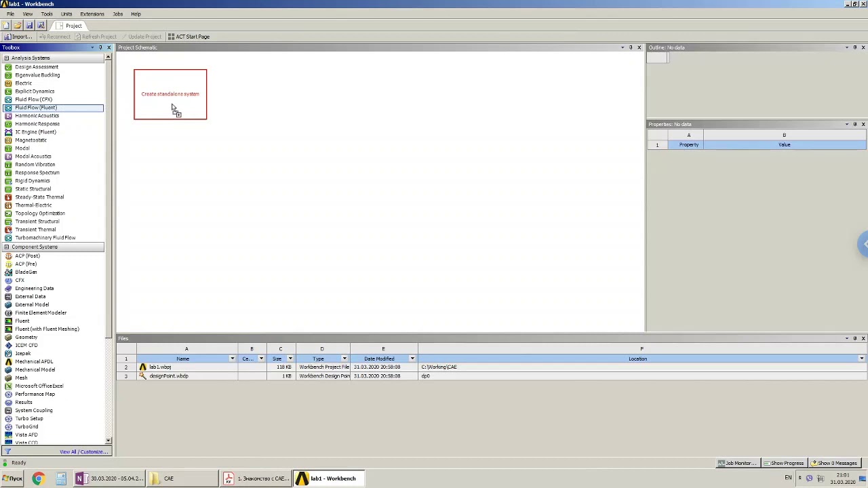Select Turbomachinery Fluid Flow system
Image resolution: width=868 pixels, height=488 pixels.
tap(45, 238)
